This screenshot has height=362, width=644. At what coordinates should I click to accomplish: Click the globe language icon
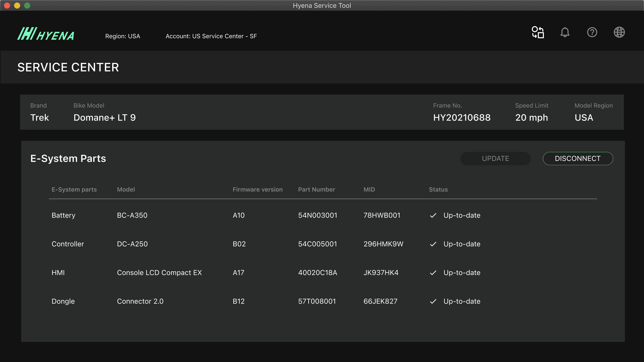pos(619,32)
